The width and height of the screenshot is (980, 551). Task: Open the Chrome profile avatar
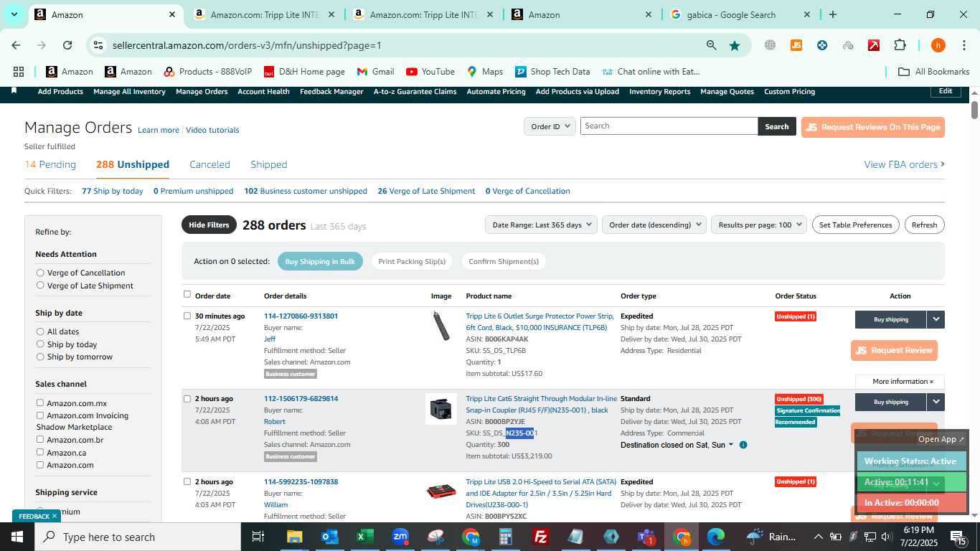coord(938,45)
